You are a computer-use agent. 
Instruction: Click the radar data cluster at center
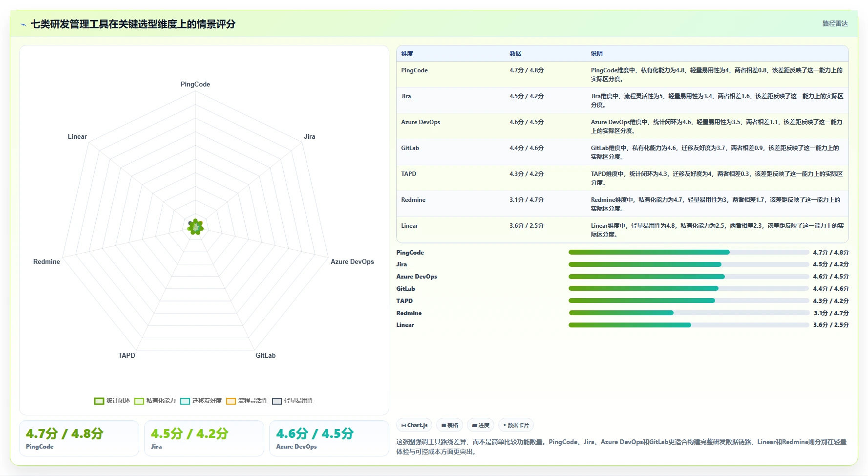click(x=195, y=227)
